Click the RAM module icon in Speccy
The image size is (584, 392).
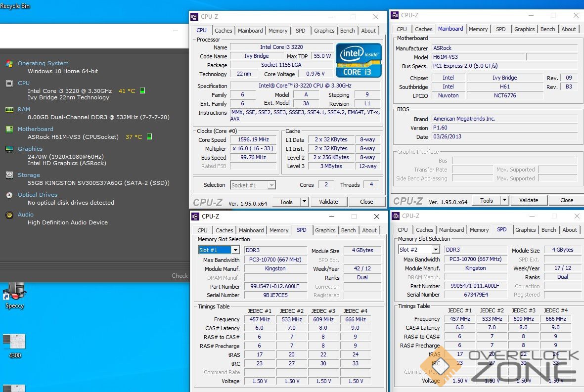tap(9, 109)
